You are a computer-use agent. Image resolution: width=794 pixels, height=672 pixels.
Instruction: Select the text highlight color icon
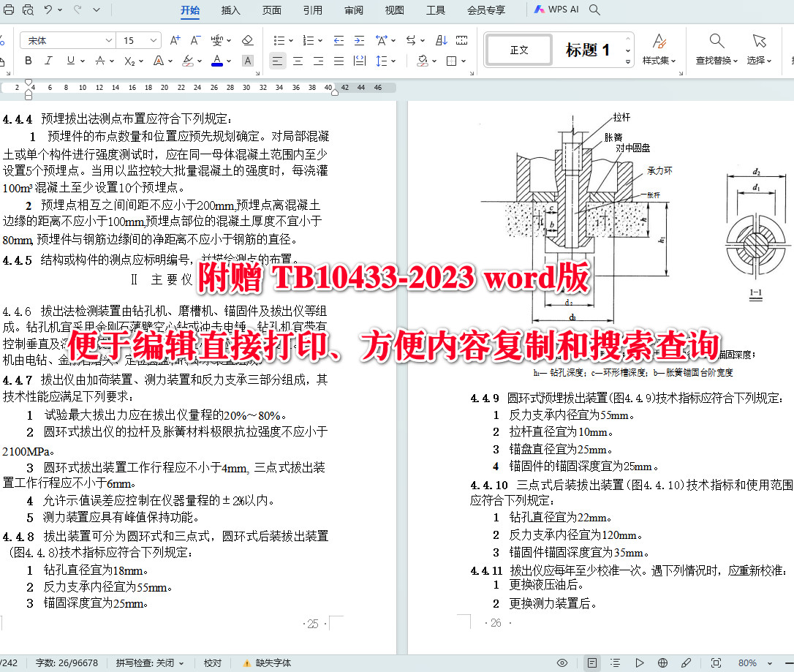(188, 61)
